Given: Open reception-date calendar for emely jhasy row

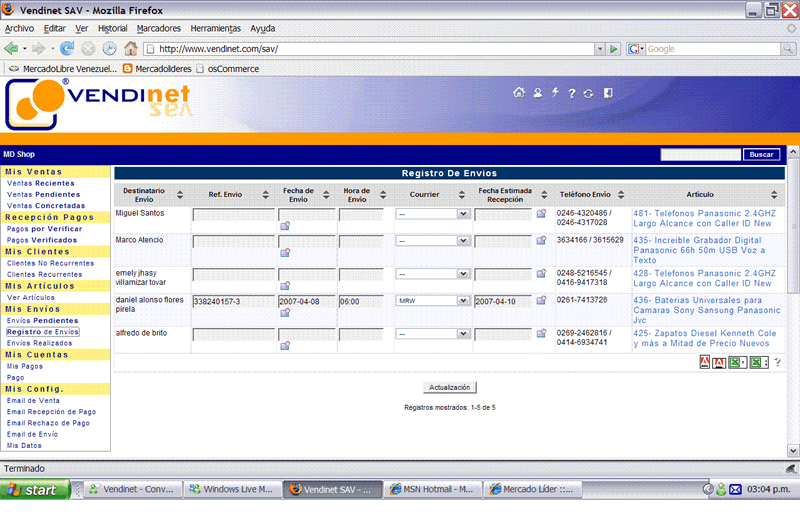Looking at the screenshot, I should point(541,274).
